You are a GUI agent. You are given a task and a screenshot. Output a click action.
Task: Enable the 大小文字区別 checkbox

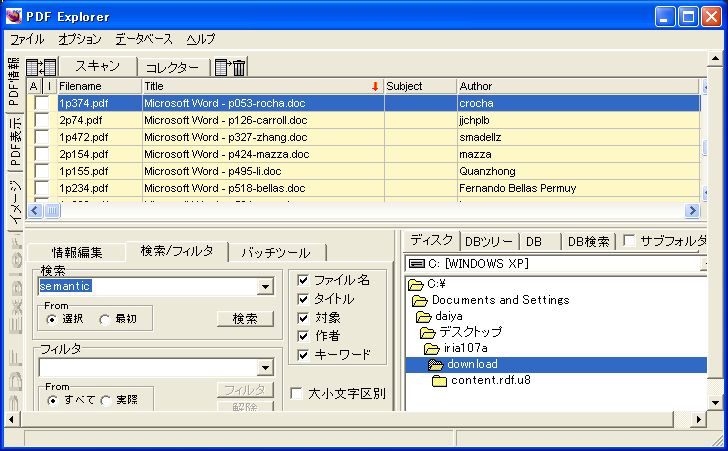296,394
